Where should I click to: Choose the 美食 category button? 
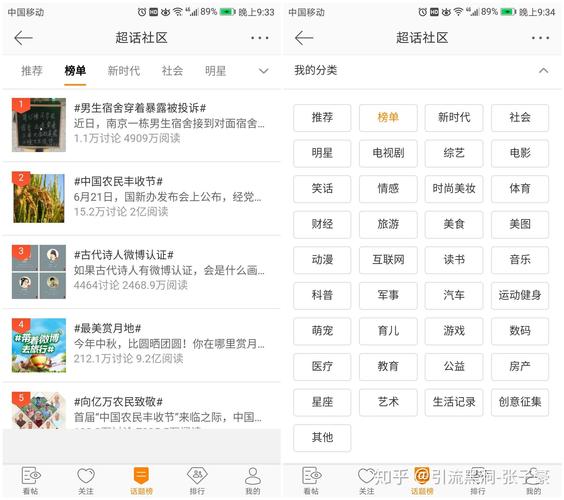tap(454, 224)
